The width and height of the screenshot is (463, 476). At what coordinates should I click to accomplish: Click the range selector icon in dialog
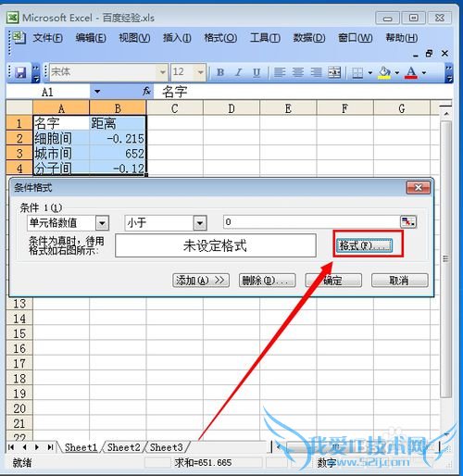pyautogui.click(x=408, y=222)
